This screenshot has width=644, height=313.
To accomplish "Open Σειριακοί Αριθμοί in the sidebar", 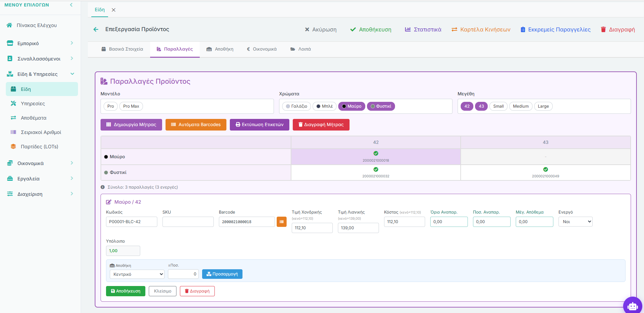I will 41,132.
